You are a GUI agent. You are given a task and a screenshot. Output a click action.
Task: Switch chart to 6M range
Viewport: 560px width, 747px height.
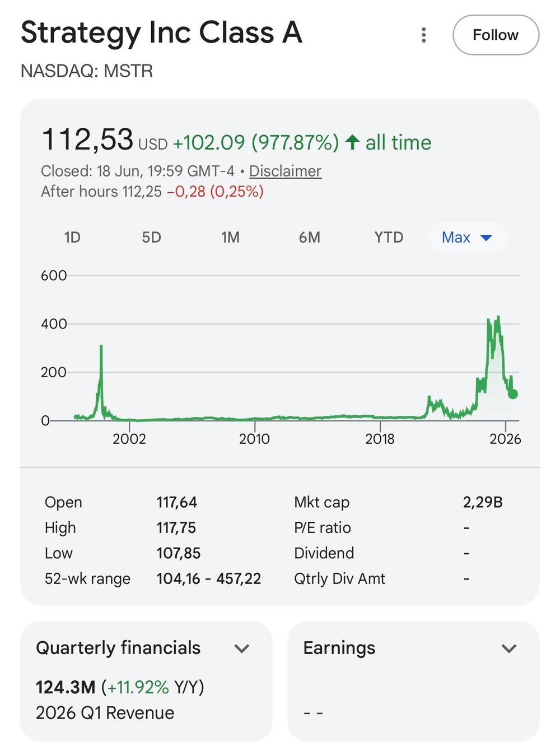pos(309,238)
